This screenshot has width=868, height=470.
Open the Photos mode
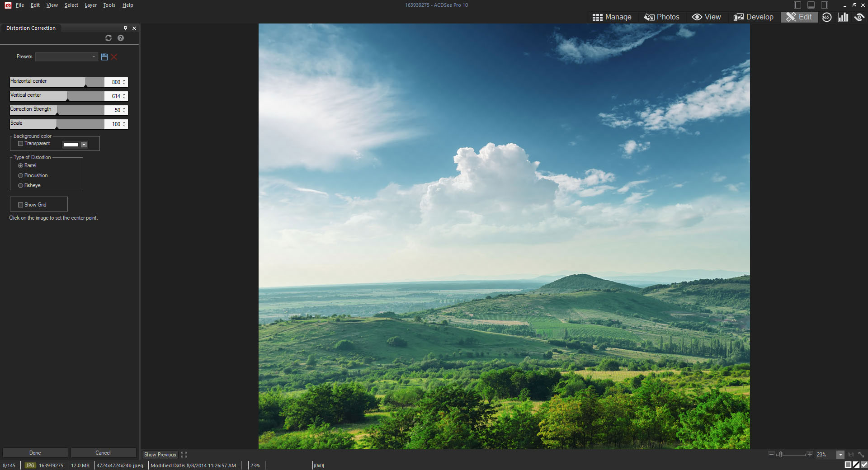661,17
